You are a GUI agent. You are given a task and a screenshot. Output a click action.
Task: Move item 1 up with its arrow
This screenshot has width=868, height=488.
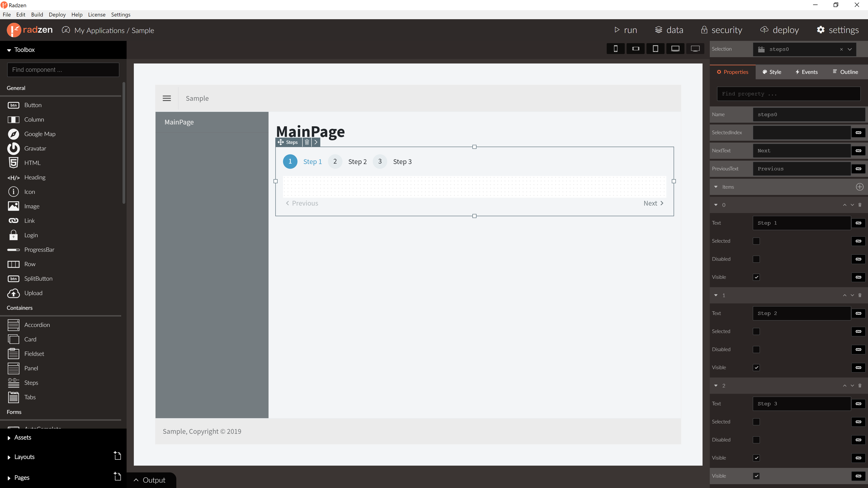pyautogui.click(x=844, y=295)
